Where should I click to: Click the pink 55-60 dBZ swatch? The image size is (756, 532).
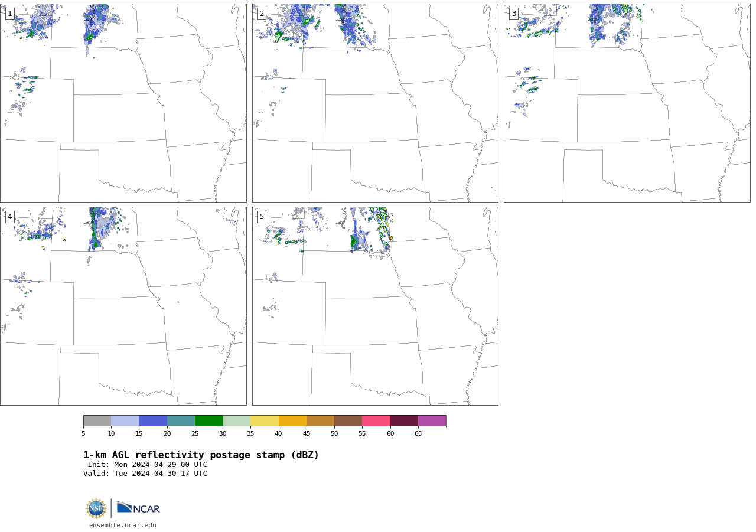(x=376, y=421)
